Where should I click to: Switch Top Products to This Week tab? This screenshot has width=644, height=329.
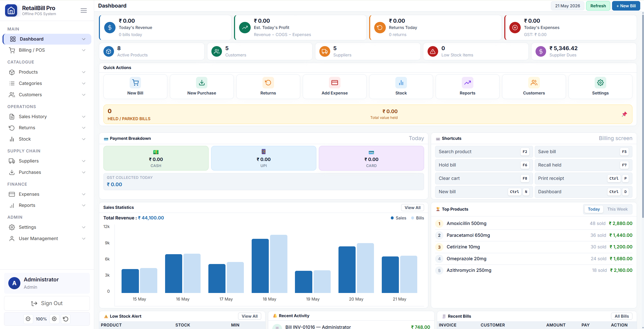(617, 209)
